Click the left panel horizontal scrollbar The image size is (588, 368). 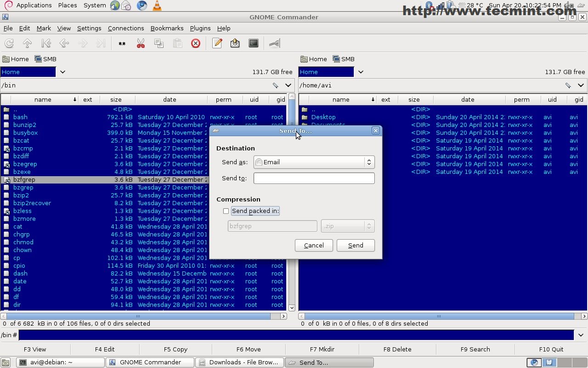pos(138,316)
